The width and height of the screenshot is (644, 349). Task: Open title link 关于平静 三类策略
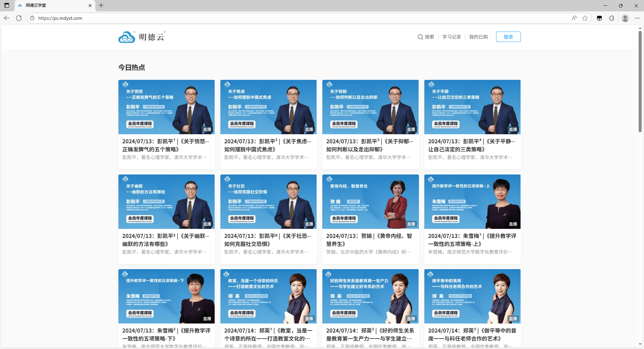472,145
